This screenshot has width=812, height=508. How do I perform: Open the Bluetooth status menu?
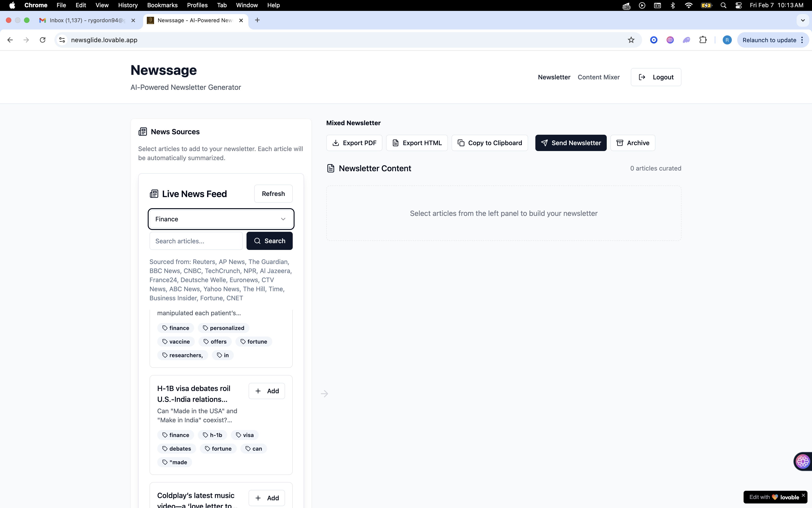point(673,5)
